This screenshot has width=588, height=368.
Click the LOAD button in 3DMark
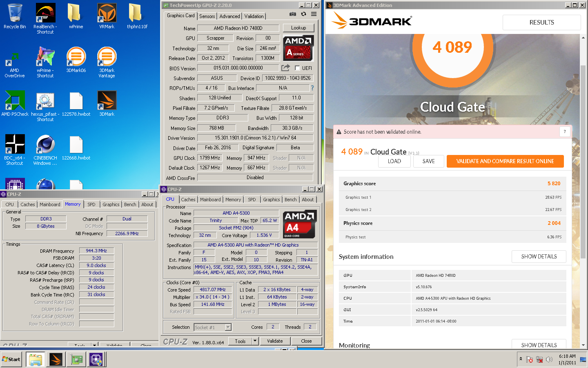pyautogui.click(x=394, y=161)
